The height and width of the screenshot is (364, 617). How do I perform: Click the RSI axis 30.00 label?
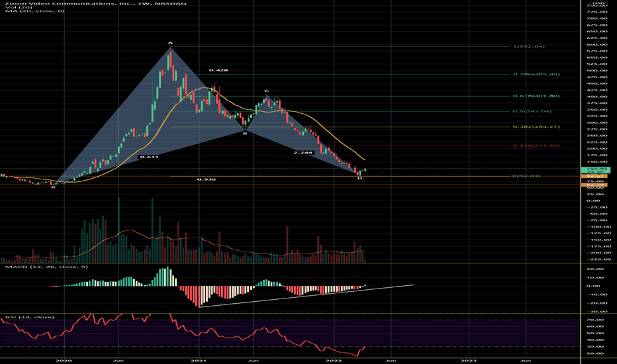tap(595, 347)
